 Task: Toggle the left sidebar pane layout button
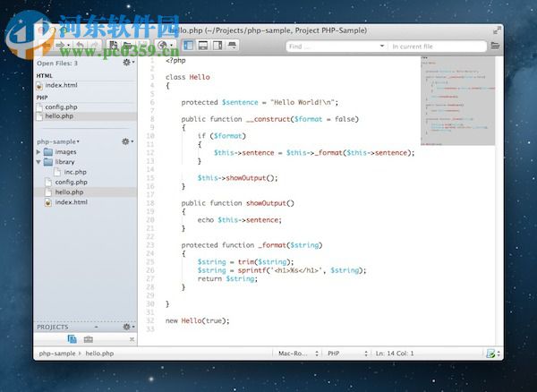coord(188,45)
